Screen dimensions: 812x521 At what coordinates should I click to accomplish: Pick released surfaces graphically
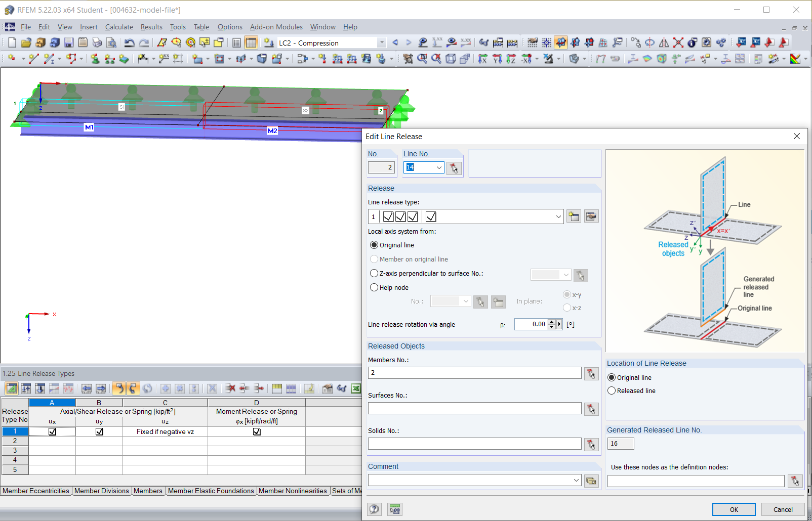coord(591,409)
